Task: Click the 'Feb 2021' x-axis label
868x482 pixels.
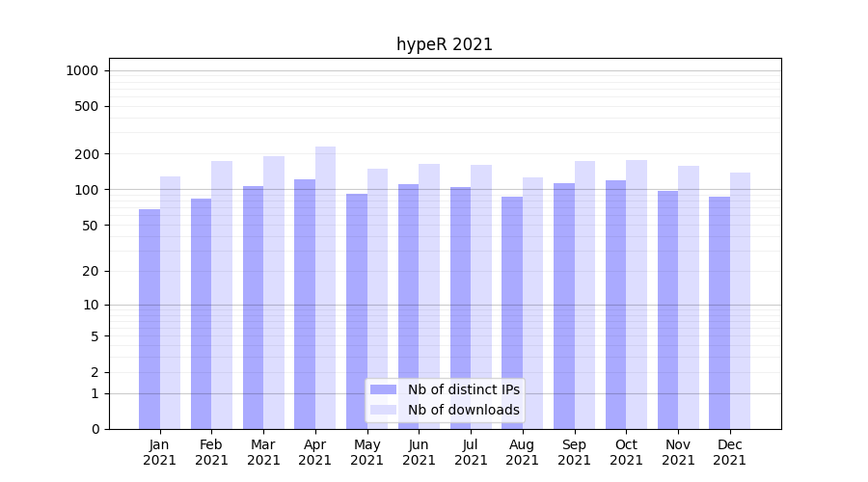Action: [211, 452]
